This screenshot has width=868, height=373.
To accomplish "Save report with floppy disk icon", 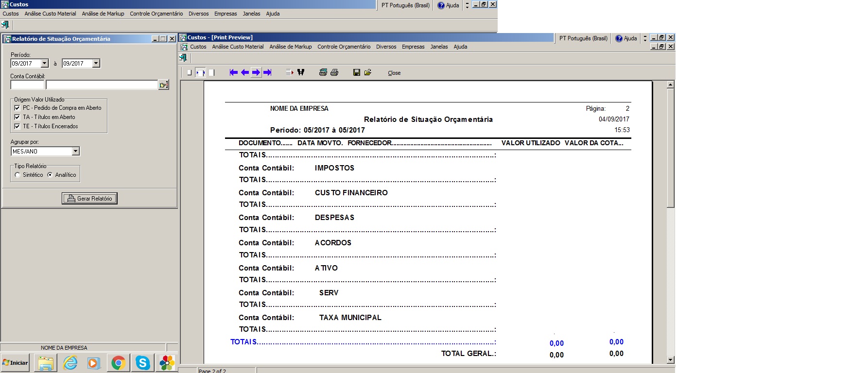I will [356, 72].
